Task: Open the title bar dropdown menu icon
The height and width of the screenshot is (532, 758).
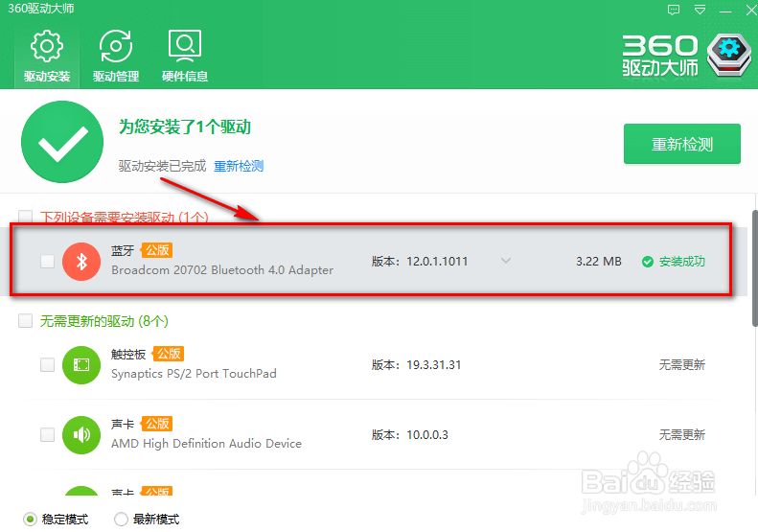Action: coord(700,10)
